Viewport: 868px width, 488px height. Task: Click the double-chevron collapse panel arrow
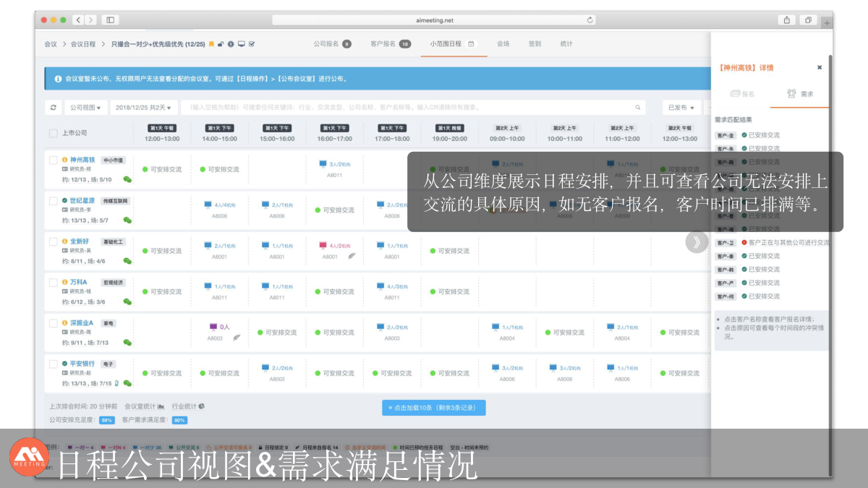pyautogui.click(x=696, y=242)
